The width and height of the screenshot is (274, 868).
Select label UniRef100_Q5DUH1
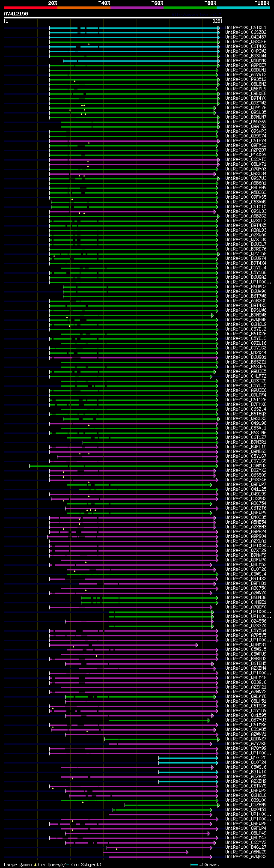click(x=246, y=70)
